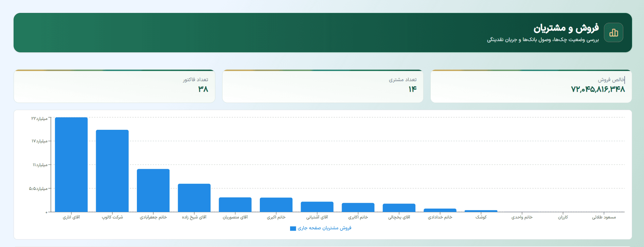Click the axis label "خانم خدادادی"
The width and height of the screenshot is (644, 247).
point(440,217)
